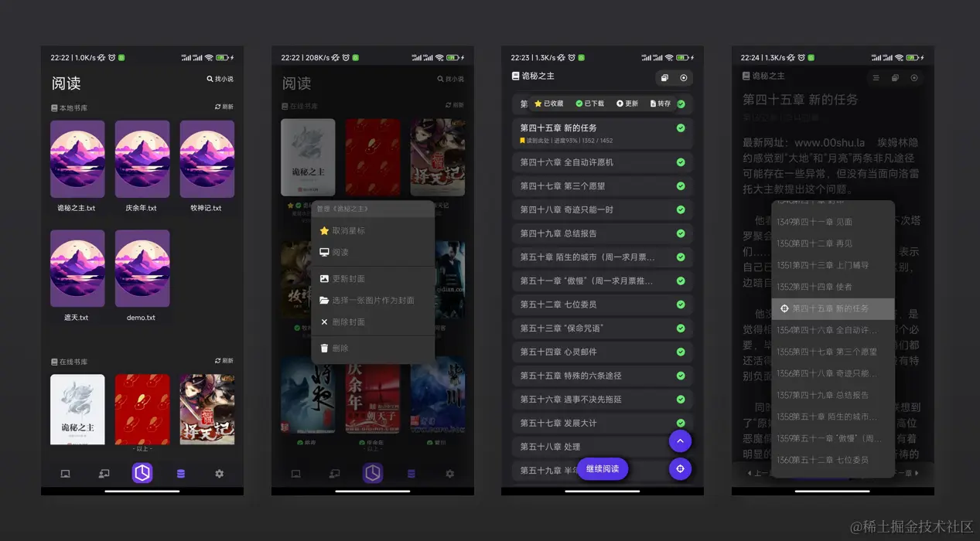Click 已下载 chip
The height and width of the screenshot is (541, 980).
(x=590, y=104)
